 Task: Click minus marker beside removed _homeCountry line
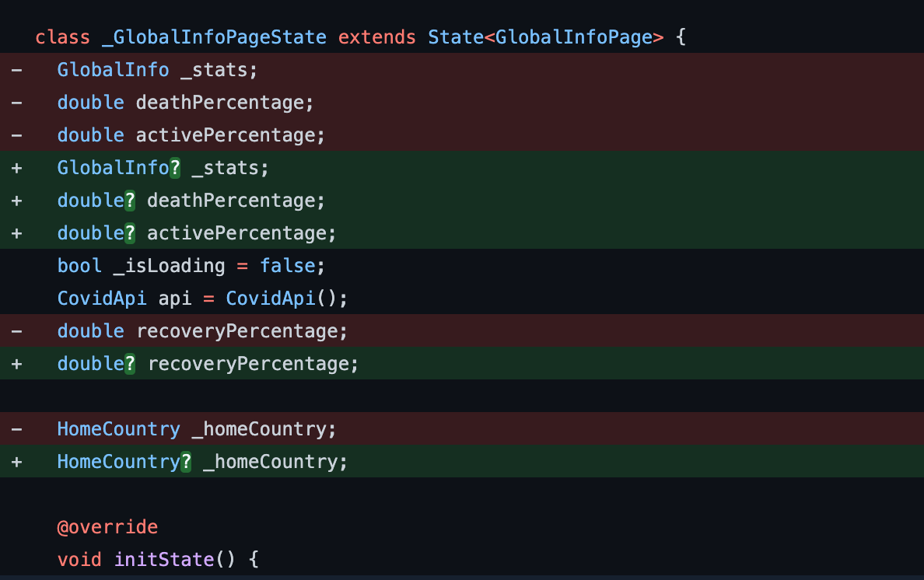[17, 429]
